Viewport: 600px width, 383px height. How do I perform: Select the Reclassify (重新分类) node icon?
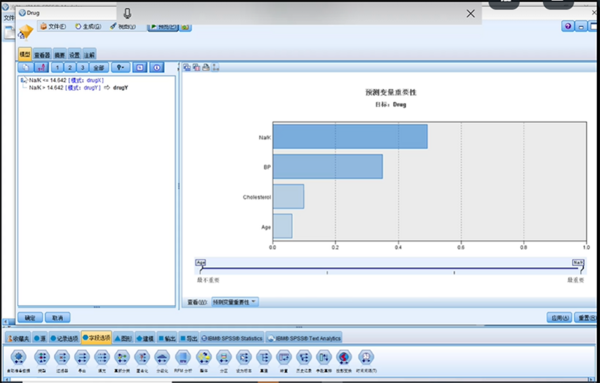click(x=122, y=357)
